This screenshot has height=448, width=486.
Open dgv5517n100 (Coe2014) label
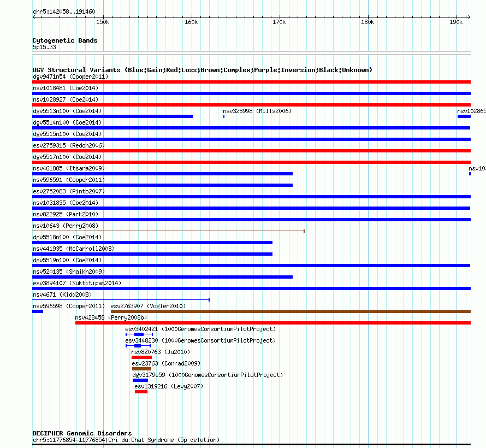(x=67, y=157)
